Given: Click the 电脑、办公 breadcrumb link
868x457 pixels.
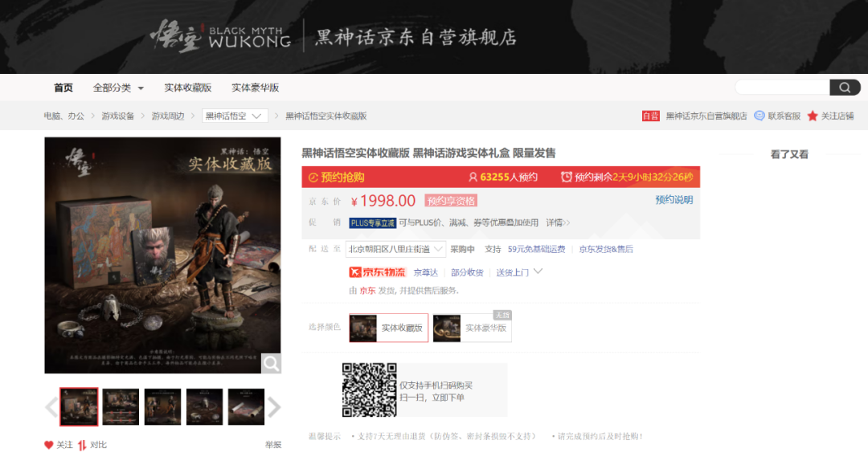Looking at the screenshot, I should pos(64,116).
